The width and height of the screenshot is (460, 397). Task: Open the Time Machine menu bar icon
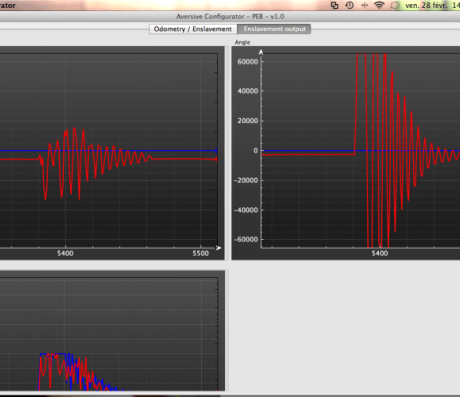coord(350,5)
